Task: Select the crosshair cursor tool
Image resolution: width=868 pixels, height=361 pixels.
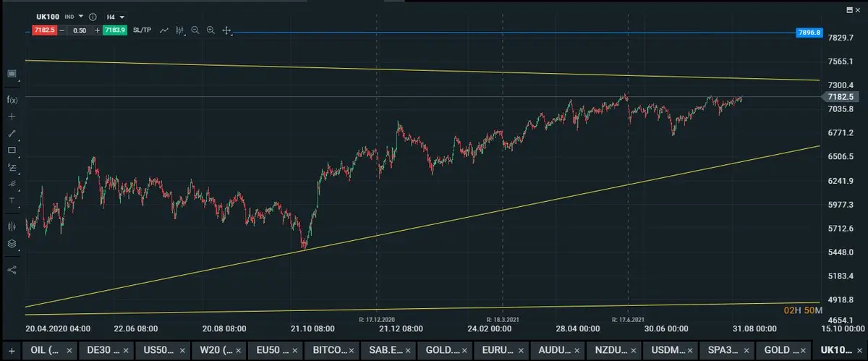Action: (12, 116)
